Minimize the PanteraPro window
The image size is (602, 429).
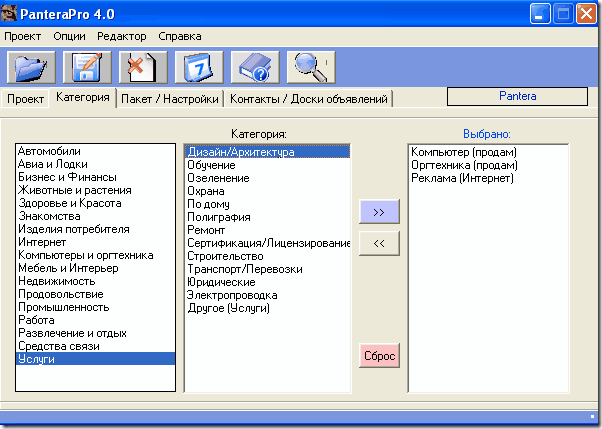(x=540, y=14)
